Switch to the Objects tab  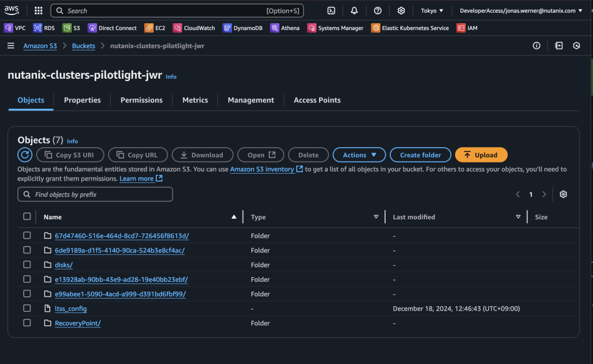coord(31,100)
